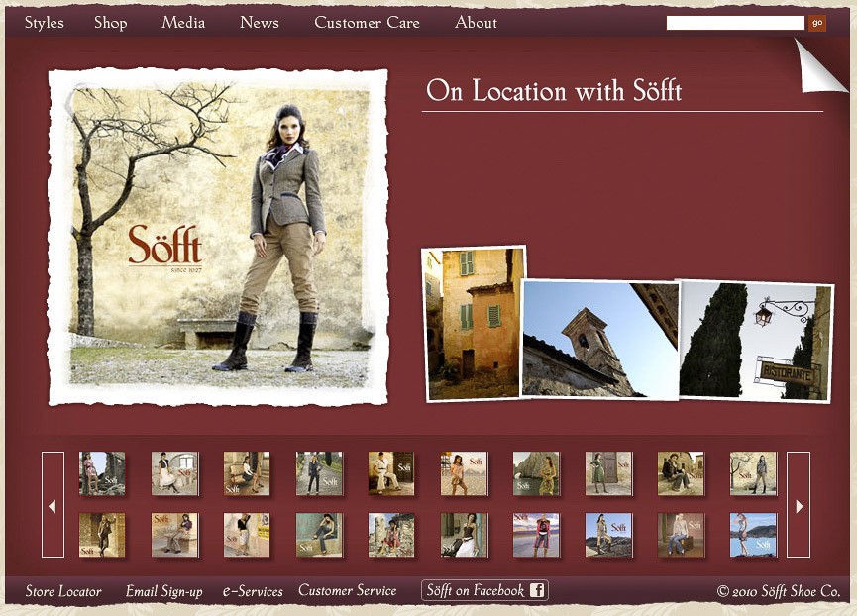Open thumbnail of woman in brown corset and white skirt
Image resolution: width=857 pixels, height=616 pixels.
click(464, 535)
